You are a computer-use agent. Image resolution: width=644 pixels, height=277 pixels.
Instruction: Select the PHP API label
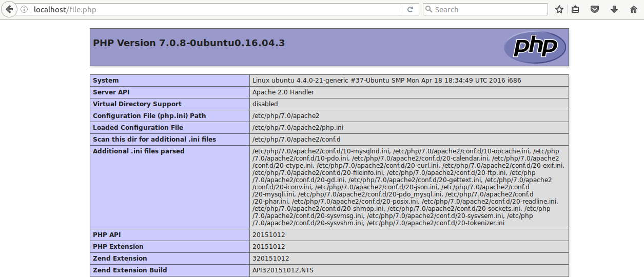point(107,235)
